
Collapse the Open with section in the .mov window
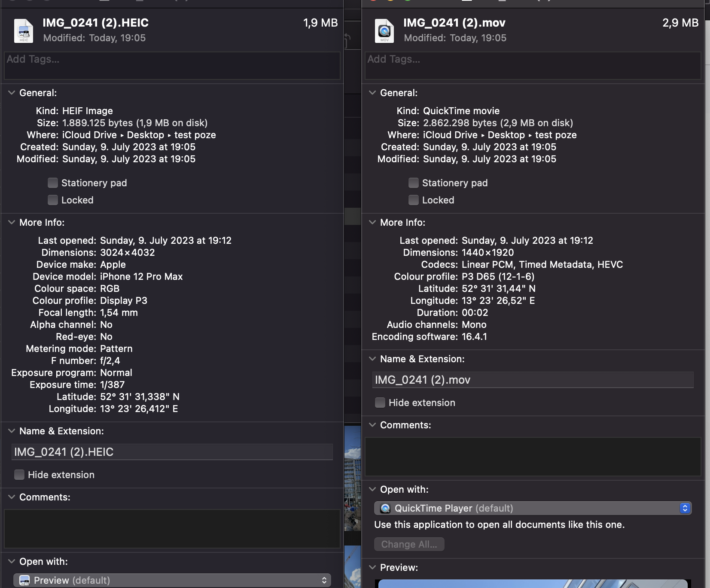(372, 489)
